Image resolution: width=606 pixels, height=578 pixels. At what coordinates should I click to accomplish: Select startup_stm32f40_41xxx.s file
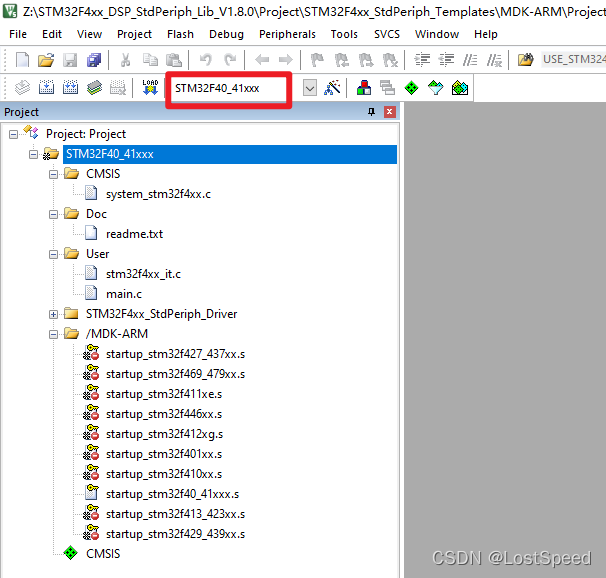[x=172, y=494]
